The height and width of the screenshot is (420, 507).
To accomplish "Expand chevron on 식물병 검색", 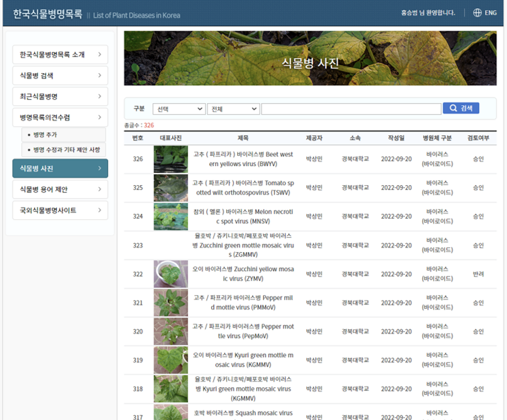I will click(x=100, y=75).
